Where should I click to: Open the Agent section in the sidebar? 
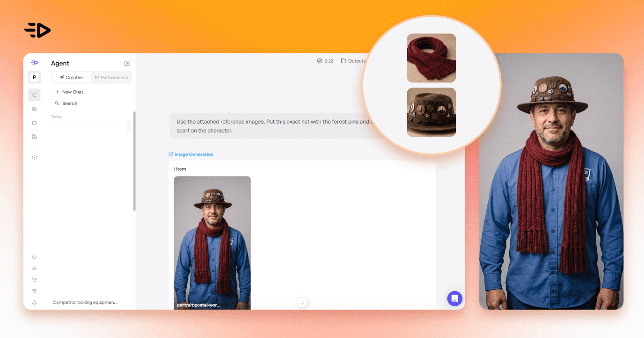click(x=34, y=95)
